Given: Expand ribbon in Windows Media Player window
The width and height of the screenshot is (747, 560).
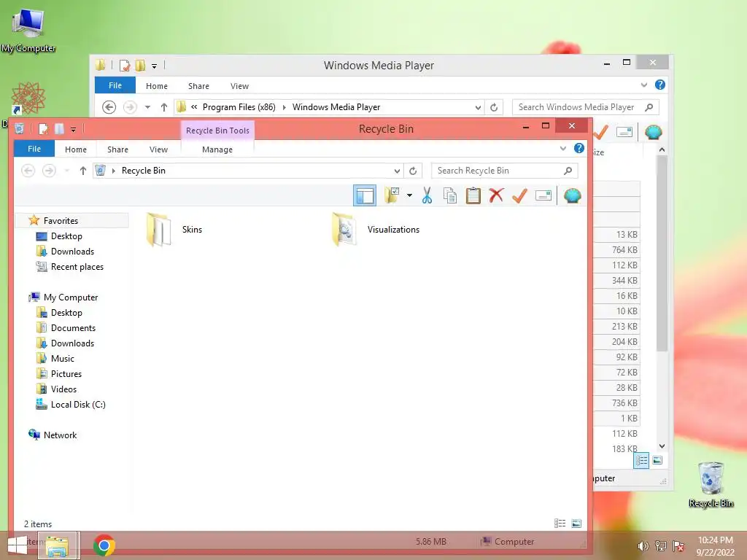Looking at the screenshot, I should 644,85.
